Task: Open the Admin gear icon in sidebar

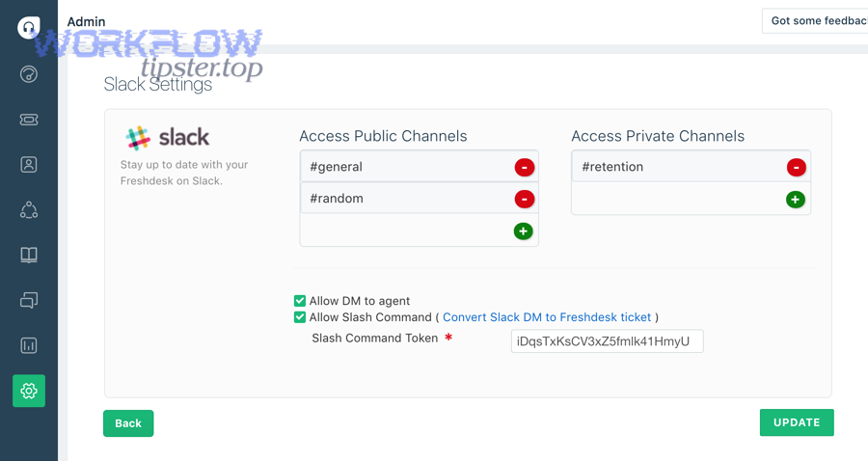Action: (29, 391)
